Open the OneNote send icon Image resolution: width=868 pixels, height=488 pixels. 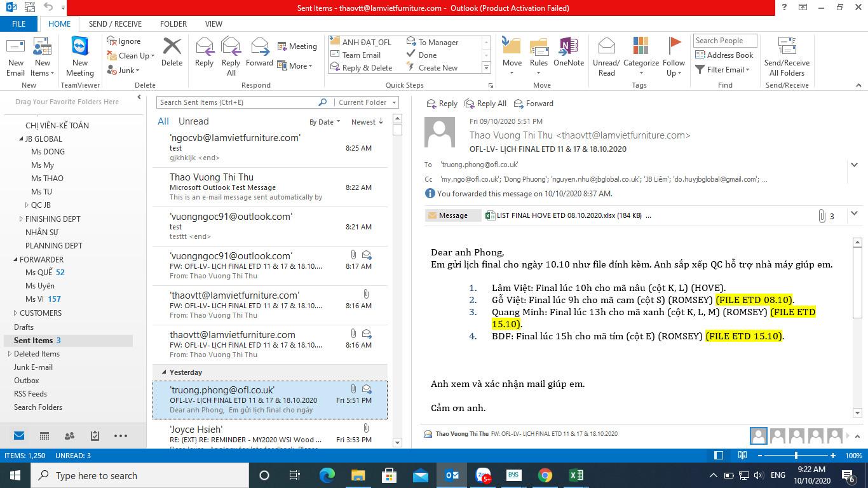pos(568,52)
